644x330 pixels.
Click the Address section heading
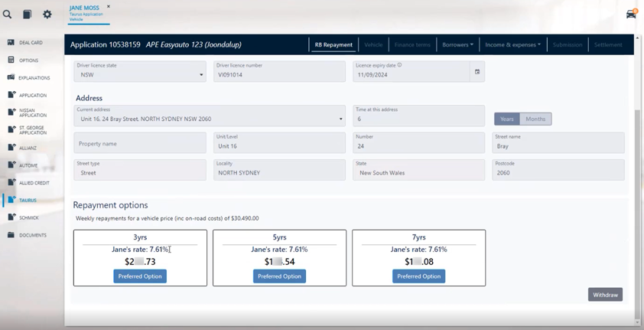coord(89,98)
